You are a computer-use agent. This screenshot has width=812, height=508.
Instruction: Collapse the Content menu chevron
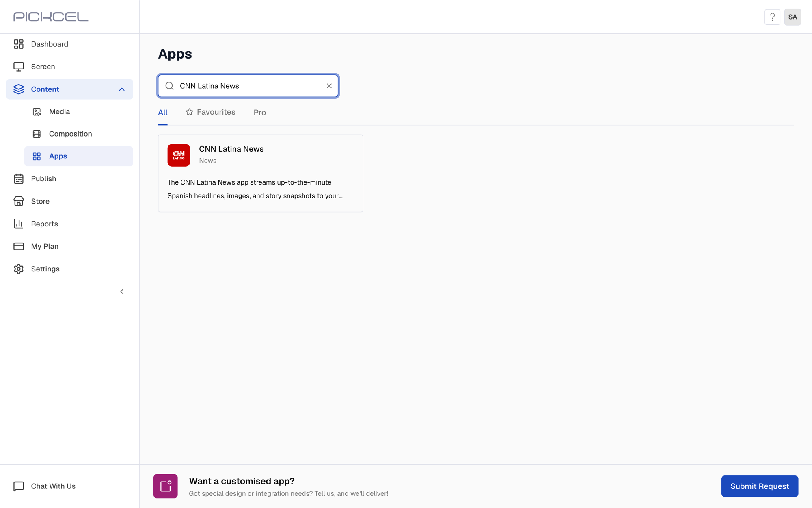pos(122,89)
